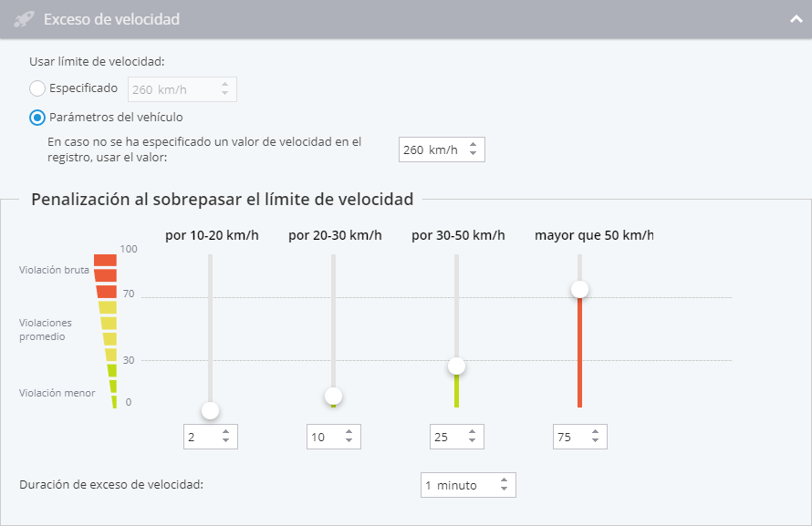
Task: Click the penalty input field showing 75
Action: pos(579,437)
